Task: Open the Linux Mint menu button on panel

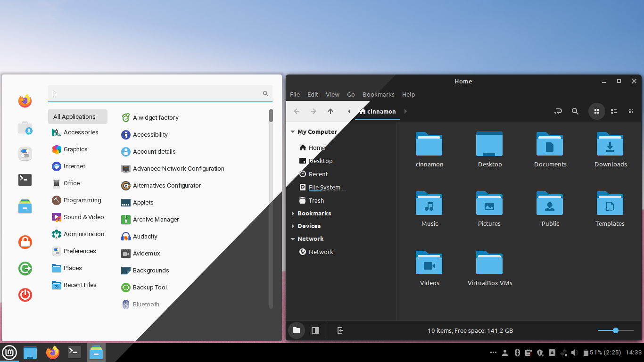Action: tap(9, 353)
